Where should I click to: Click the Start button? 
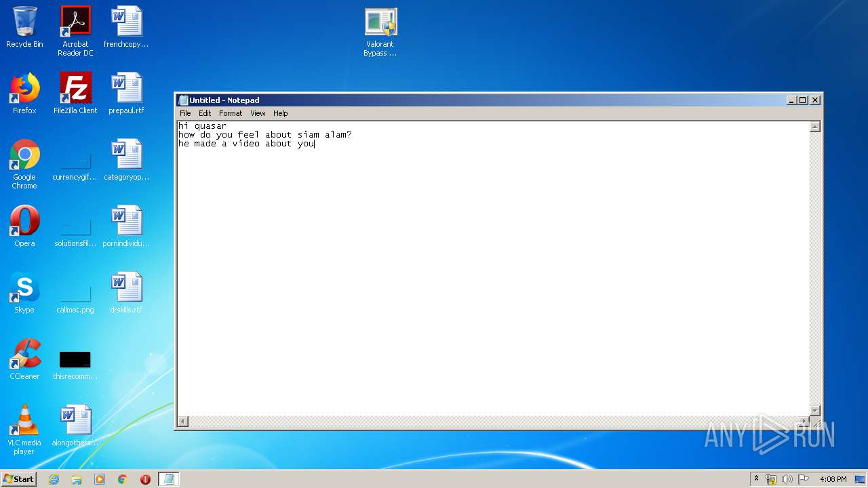click(x=18, y=479)
